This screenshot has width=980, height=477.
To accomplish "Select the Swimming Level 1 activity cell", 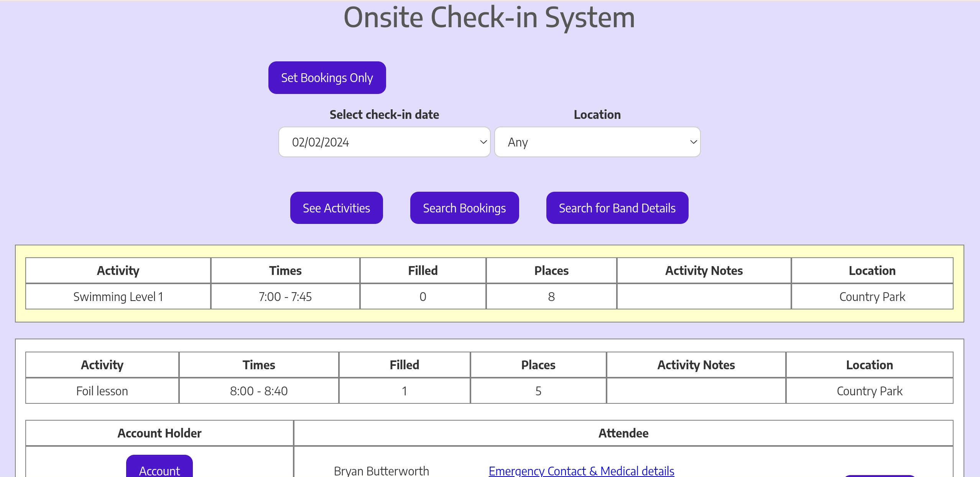I will tap(118, 296).
